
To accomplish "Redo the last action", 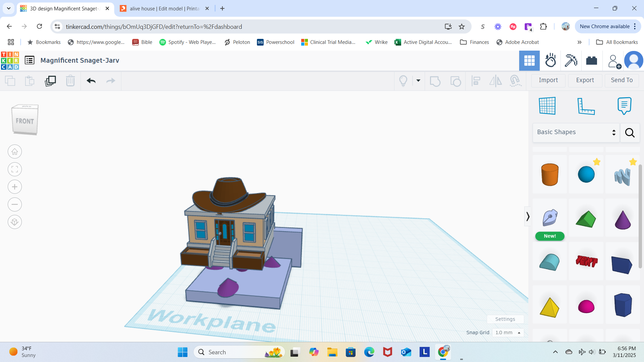I will (111, 81).
